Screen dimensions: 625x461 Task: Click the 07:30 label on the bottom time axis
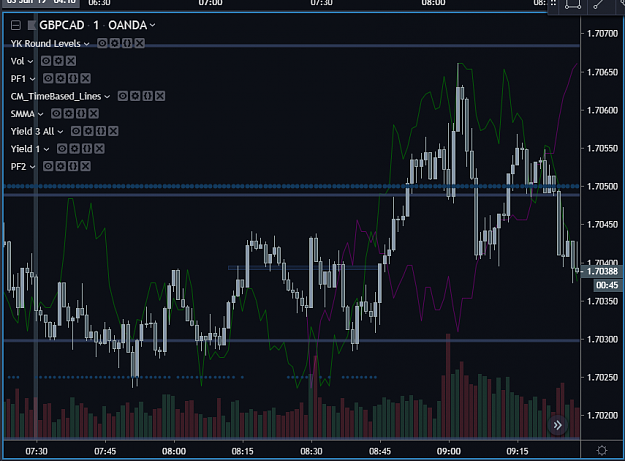[x=36, y=451]
